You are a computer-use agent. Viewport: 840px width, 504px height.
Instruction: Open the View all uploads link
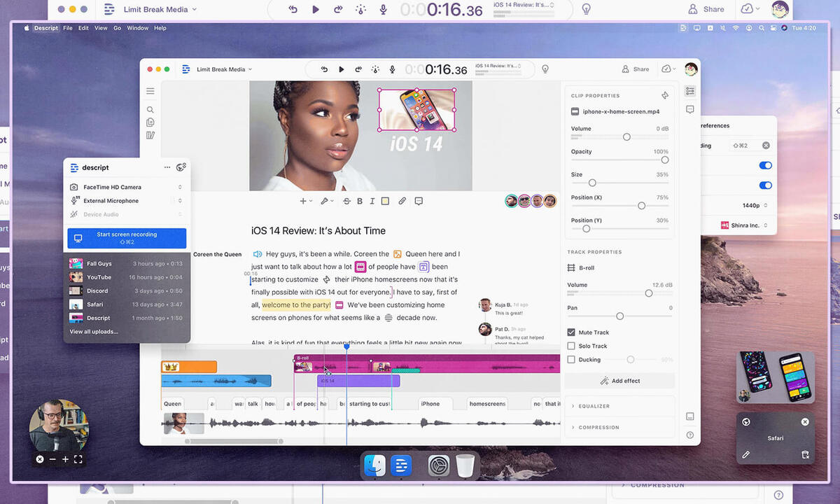(94, 332)
